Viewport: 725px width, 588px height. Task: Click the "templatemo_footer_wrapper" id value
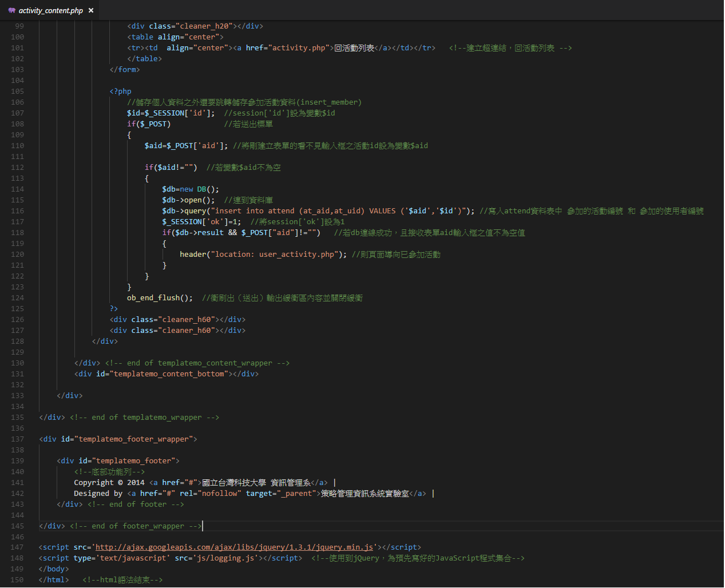pos(134,439)
